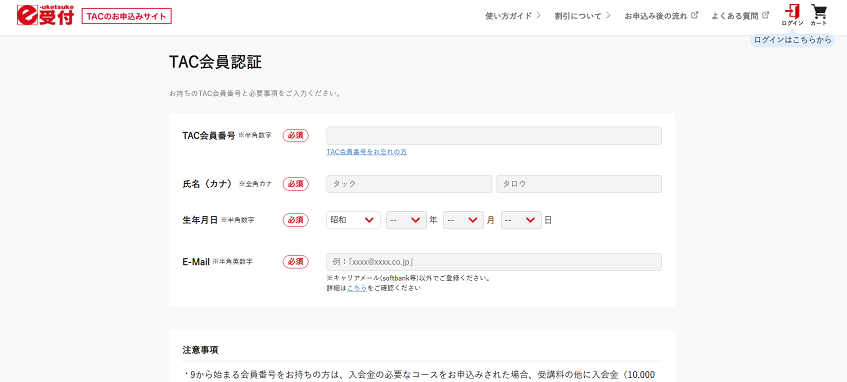
Task: Focus the given name kana field タロウ
Action: coord(579,184)
